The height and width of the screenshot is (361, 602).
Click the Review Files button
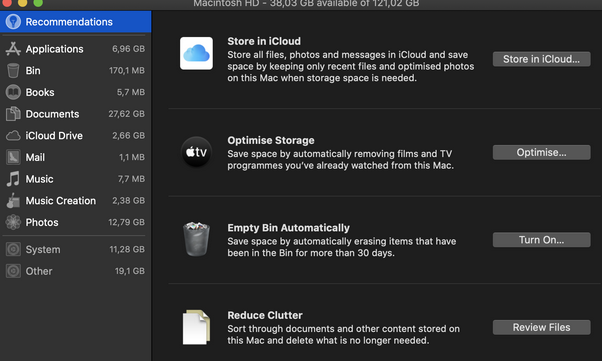click(x=541, y=328)
